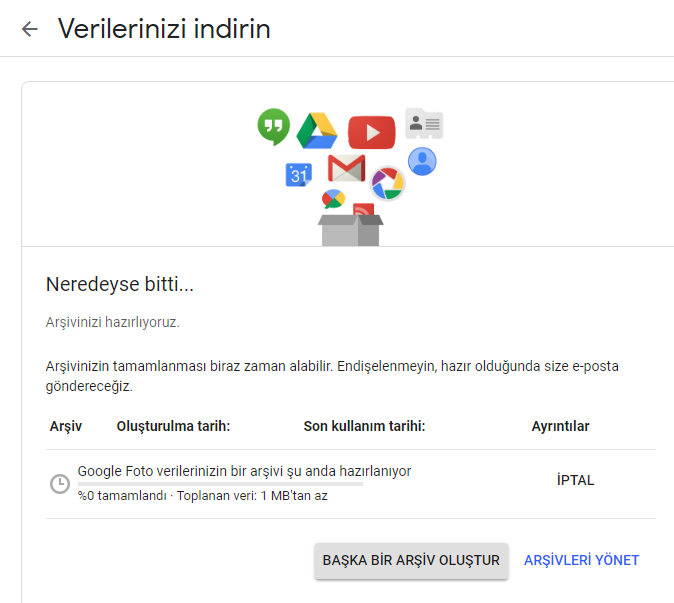
Task: Click the red YouTube play icon
Action: (x=371, y=132)
